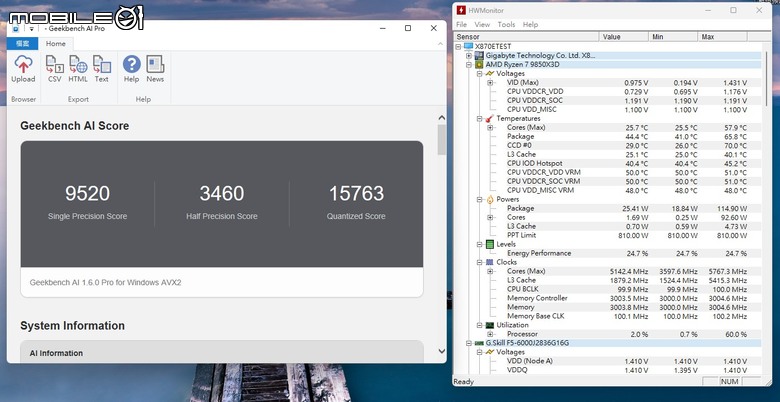Open the Tools menu in HWMonitor
780x402 pixels.
pos(506,24)
